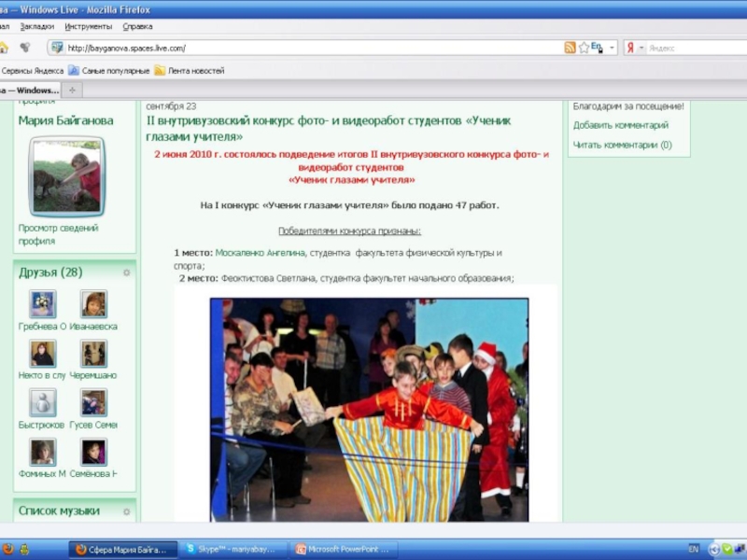Image resolution: width=747 pixels, height=560 pixels.
Task: Click the green quick launch icon beside Firefox
Action: point(23,549)
